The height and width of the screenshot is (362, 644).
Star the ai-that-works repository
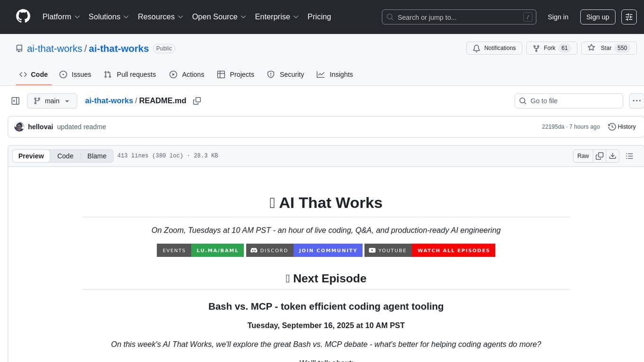pos(608,48)
